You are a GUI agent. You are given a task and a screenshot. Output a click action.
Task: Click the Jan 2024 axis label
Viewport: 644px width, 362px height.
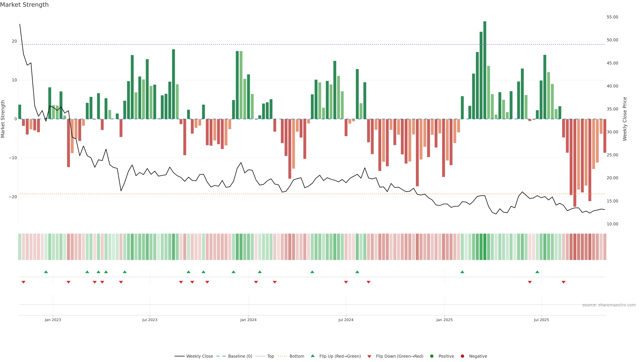248,320
